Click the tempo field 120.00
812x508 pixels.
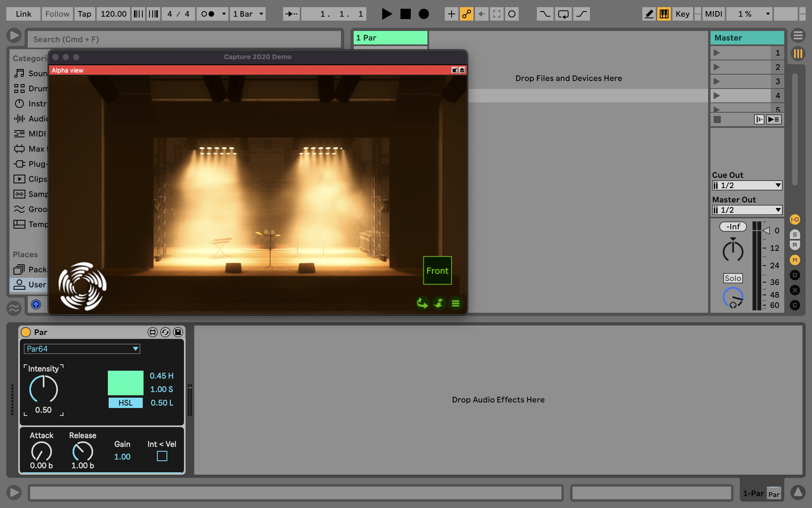click(113, 14)
